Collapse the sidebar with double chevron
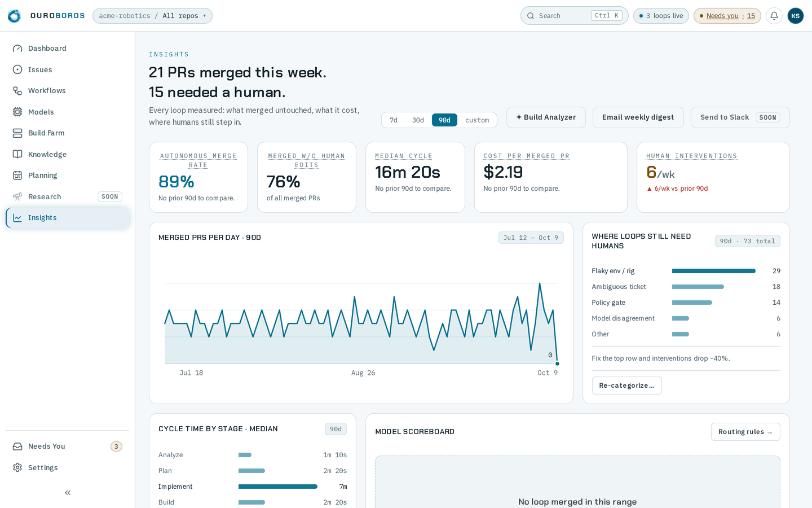Viewport: 812px width, 508px height. [68, 493]
